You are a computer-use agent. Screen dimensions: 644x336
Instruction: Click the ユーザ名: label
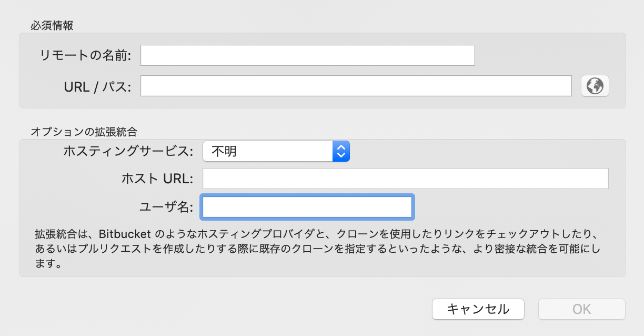click(x=167, y=207)
